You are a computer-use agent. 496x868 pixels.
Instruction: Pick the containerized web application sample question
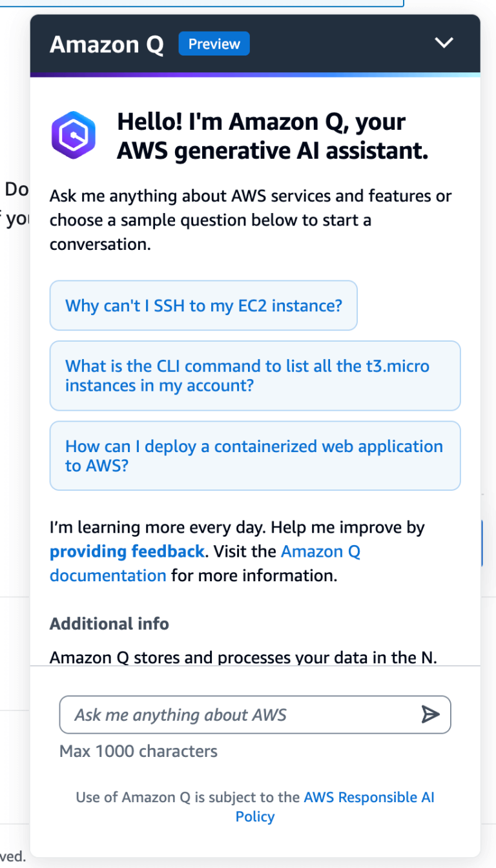(x=254, y=455)
